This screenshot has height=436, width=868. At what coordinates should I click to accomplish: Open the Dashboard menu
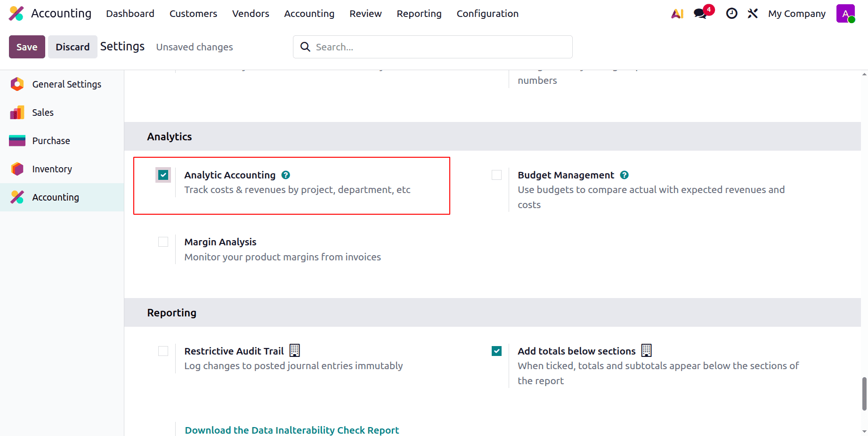point(130,14)
